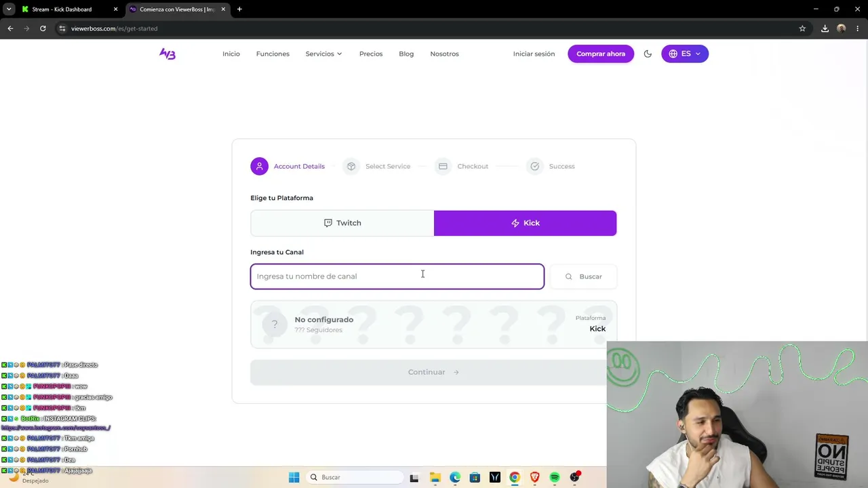
Task: Open the tab search dropdown
Action: [9, 9]
